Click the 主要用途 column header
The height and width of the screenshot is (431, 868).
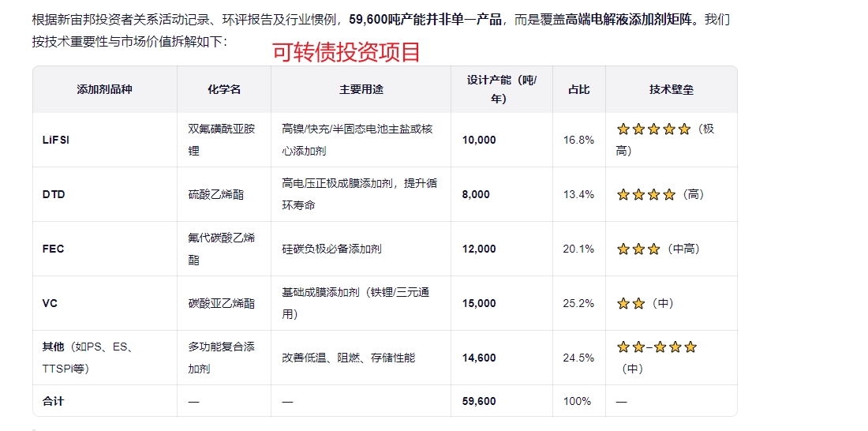(361, 89)
